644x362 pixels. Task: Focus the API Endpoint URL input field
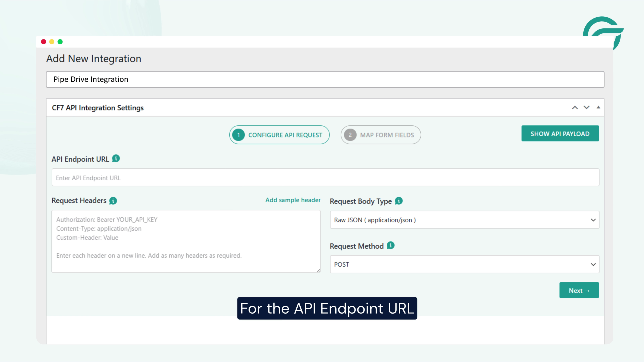point(326,177)
